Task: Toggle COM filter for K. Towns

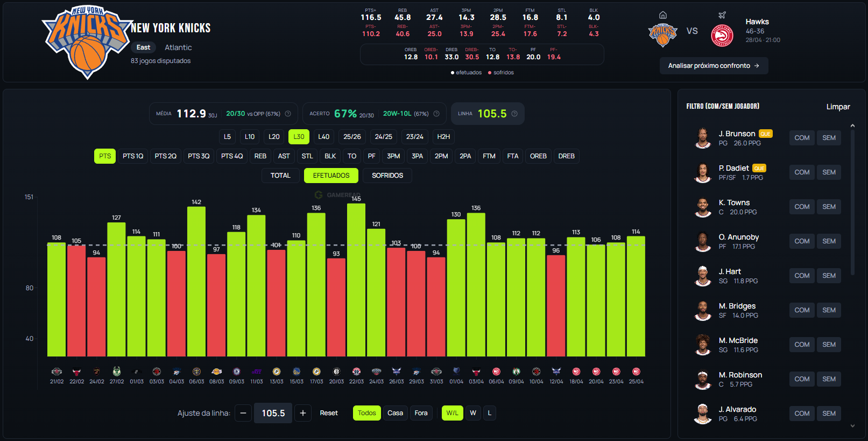Action: tap(802, 207)
